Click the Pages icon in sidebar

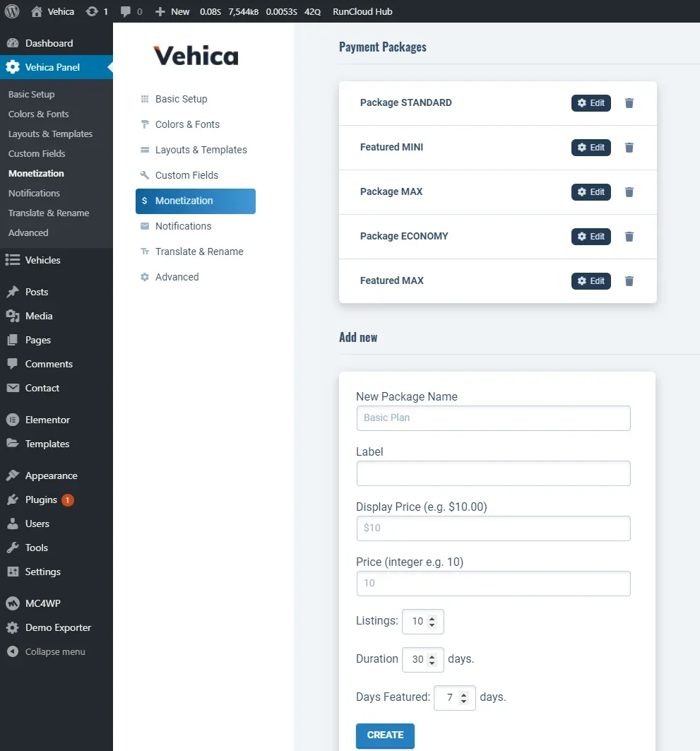13,340
